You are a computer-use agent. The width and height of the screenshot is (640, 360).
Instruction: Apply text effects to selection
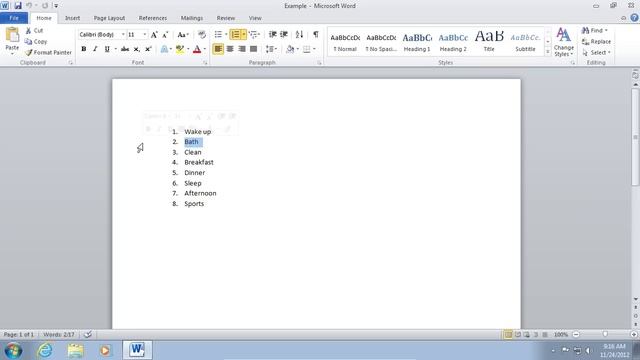point(165,49)
